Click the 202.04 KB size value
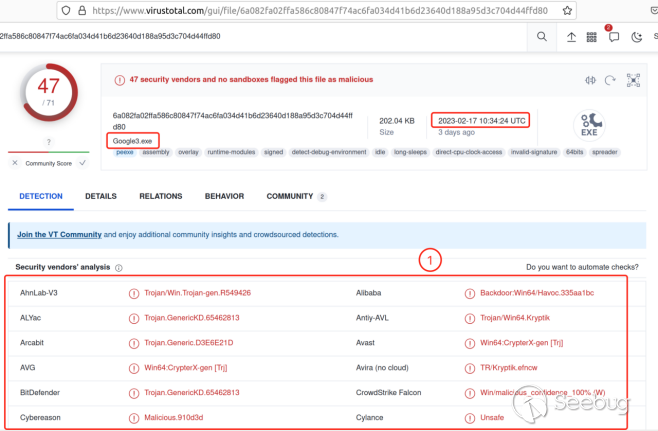The width and height of the screenshot is (658, 431). [397, 121]
